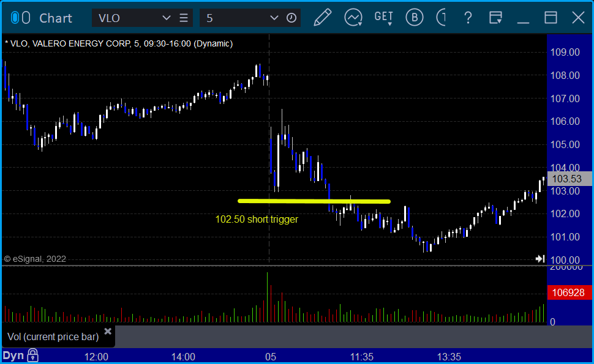This screenshot has height=364, width=594.
Task: Select the pencil drawing tools icon
Action: coord(322,18)
